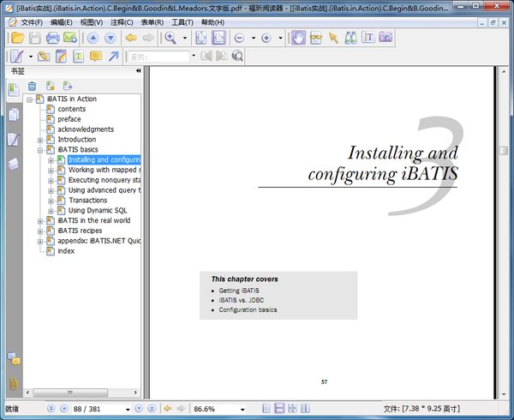Open the 文件(F) menu
Viewport: 514px width, 420px height.
[x=32, y=22]
